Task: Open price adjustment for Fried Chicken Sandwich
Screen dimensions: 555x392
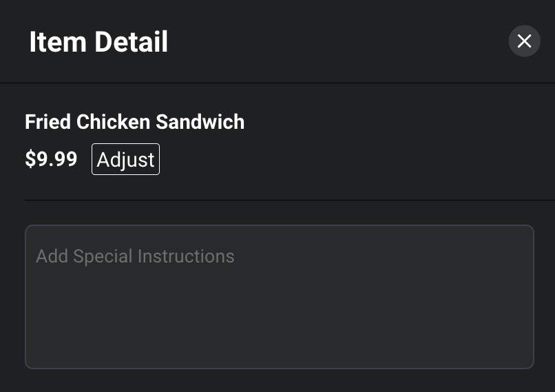Action: pyautogui.click(x=125, y=159)
